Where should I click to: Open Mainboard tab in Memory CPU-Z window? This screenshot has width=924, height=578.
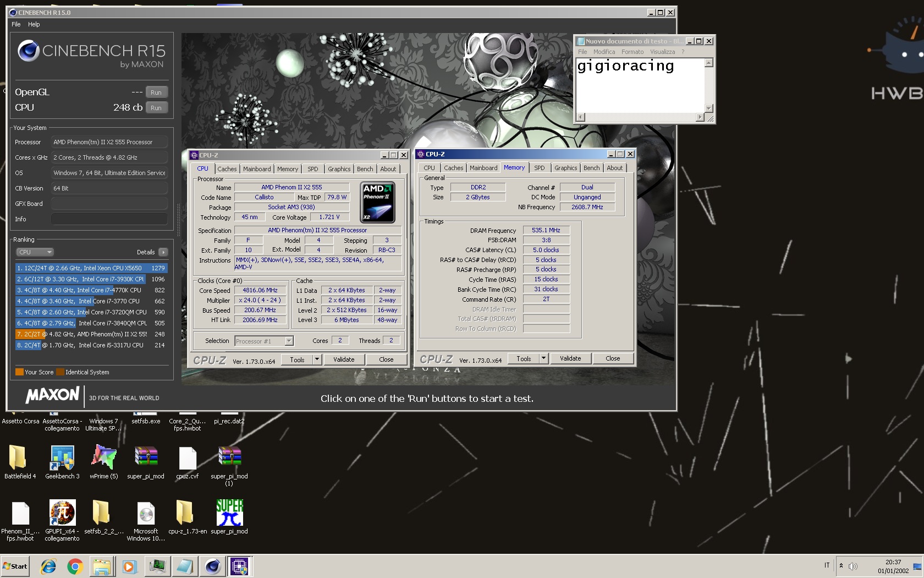coord(483,168)
